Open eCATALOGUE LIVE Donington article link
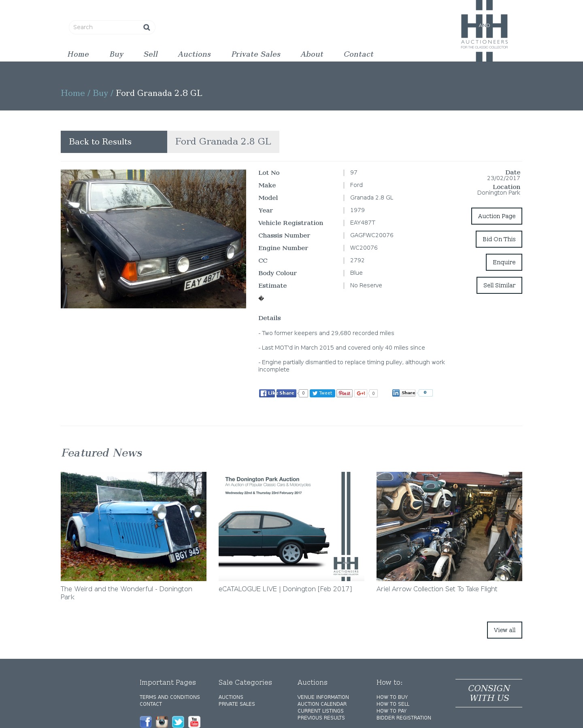 285,589
